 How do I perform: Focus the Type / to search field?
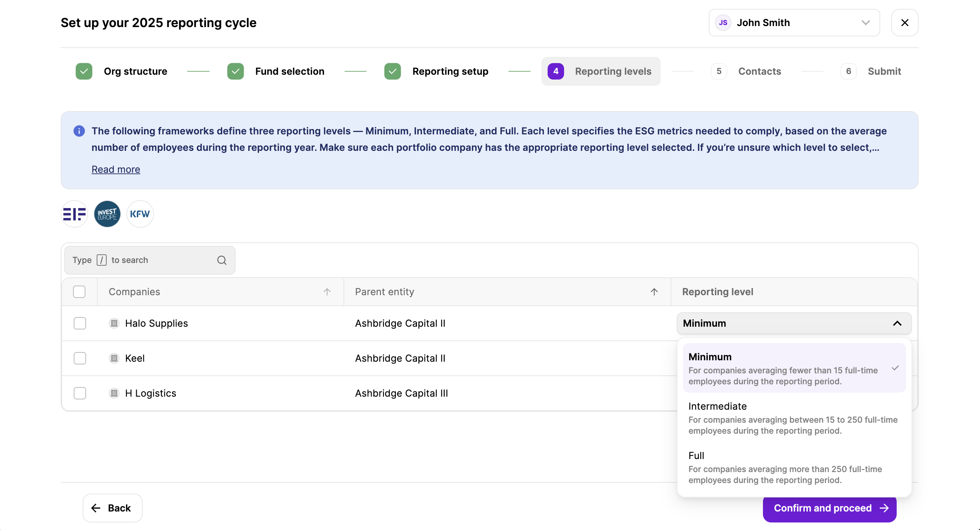[150, 260]
